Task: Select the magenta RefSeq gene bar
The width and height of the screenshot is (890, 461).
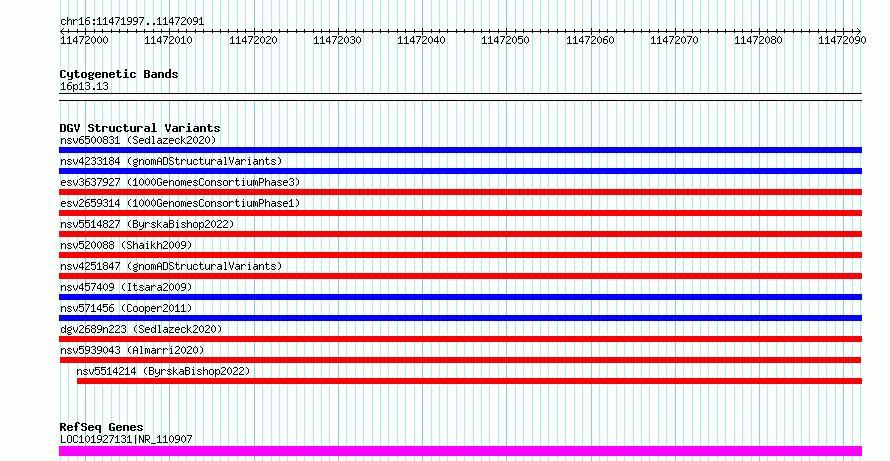Action: (x=460, y=451)
